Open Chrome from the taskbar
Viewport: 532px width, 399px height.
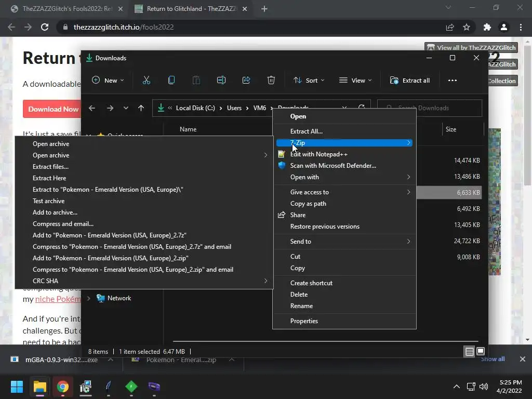tap(62, 387)
